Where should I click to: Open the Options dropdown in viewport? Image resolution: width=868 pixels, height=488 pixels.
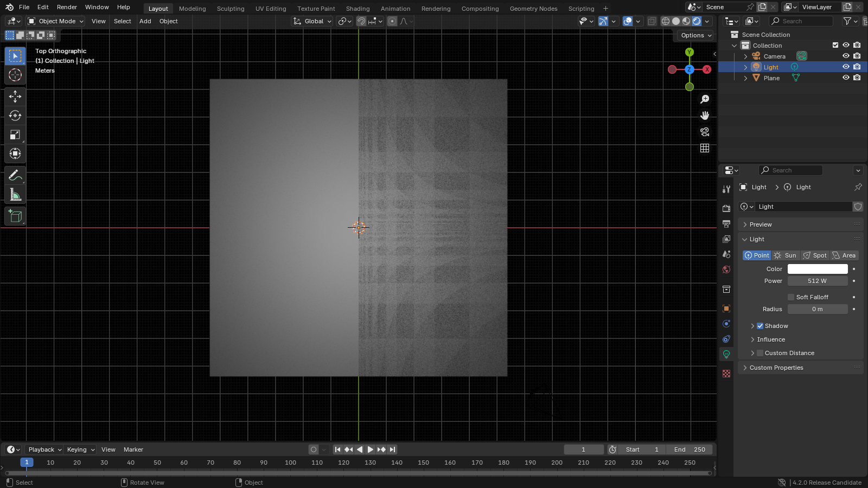click(697, 35)
